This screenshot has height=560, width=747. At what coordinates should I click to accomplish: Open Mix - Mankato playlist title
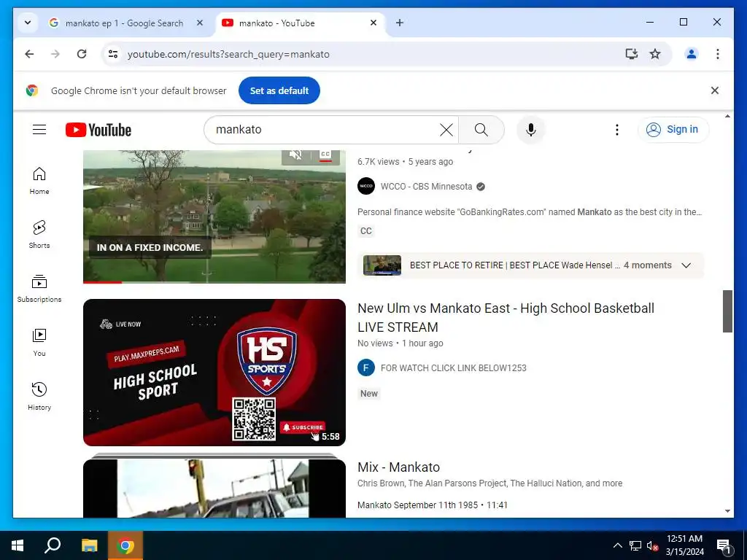pos(399,467)
